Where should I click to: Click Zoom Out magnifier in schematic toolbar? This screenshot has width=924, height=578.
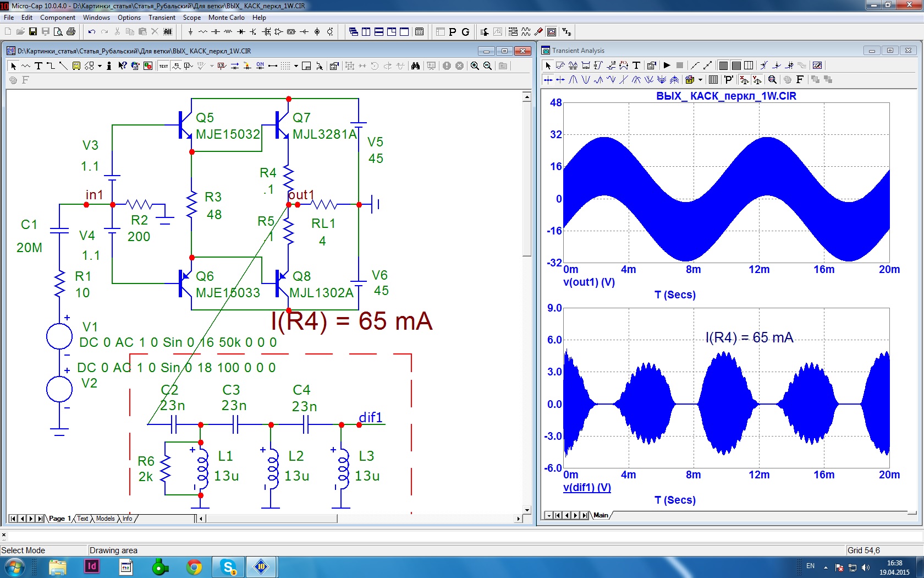(487, 66)
